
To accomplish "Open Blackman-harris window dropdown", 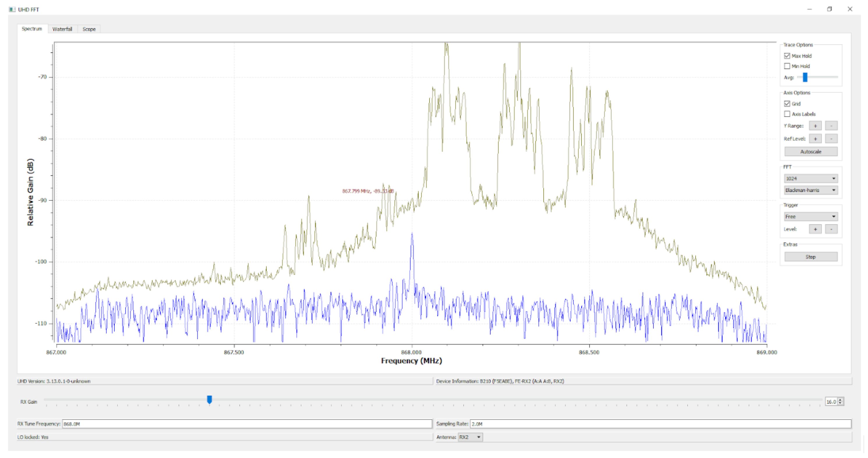I will coord(811,190).
